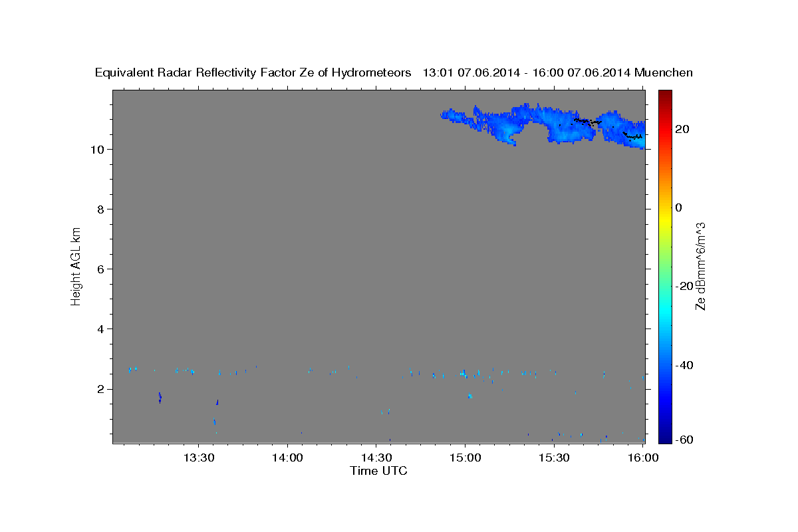Click the height tick label '2'
Screen dimensions: 798x532
[99, 389]
